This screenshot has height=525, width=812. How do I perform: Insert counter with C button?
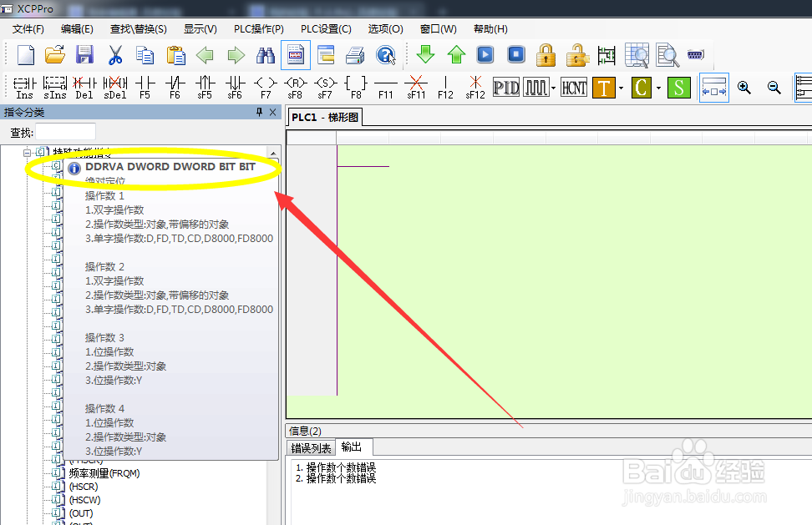(x=642, y=88)
